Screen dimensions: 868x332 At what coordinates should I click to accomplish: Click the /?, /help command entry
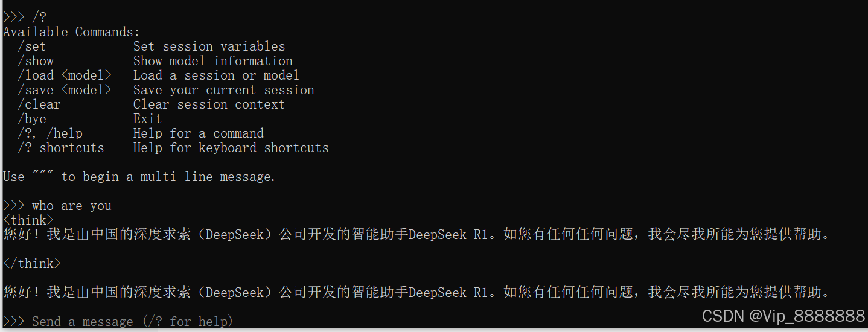[50, 133]
